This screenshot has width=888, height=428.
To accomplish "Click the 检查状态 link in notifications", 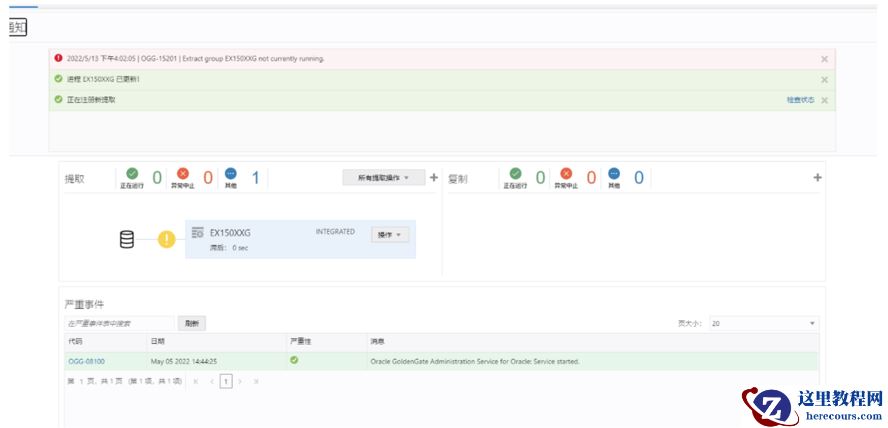I will click(x=800, y=100).
